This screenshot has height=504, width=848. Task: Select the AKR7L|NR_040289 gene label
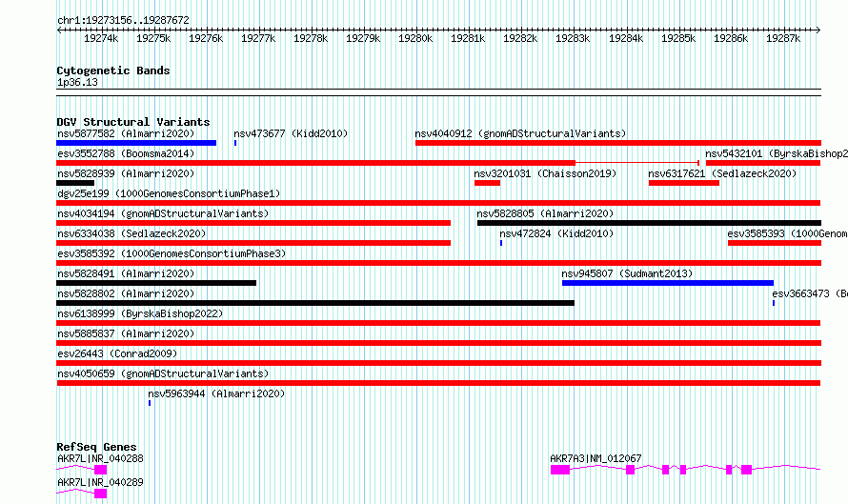click(100, 482)
